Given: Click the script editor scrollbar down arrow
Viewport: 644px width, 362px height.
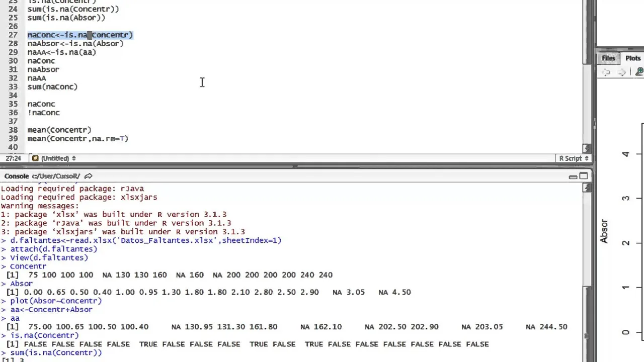Looking at the screenshot, I should [587, 149].
